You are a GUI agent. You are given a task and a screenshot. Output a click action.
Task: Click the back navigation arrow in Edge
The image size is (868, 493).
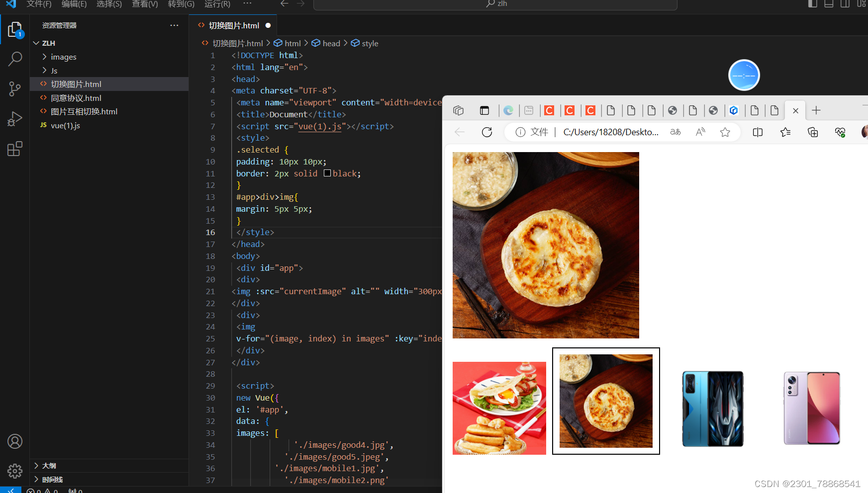[459, 132]
